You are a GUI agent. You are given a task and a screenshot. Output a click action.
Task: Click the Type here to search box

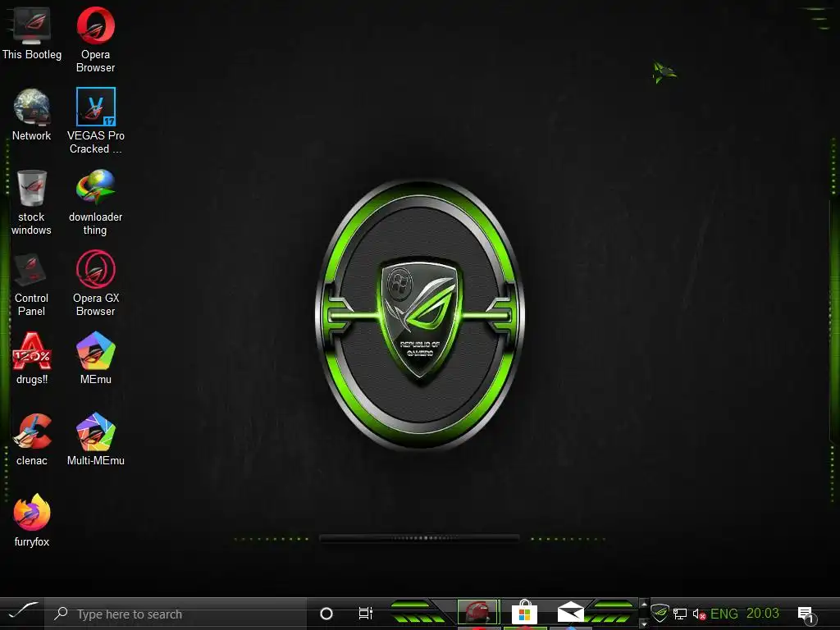[176, 614]
